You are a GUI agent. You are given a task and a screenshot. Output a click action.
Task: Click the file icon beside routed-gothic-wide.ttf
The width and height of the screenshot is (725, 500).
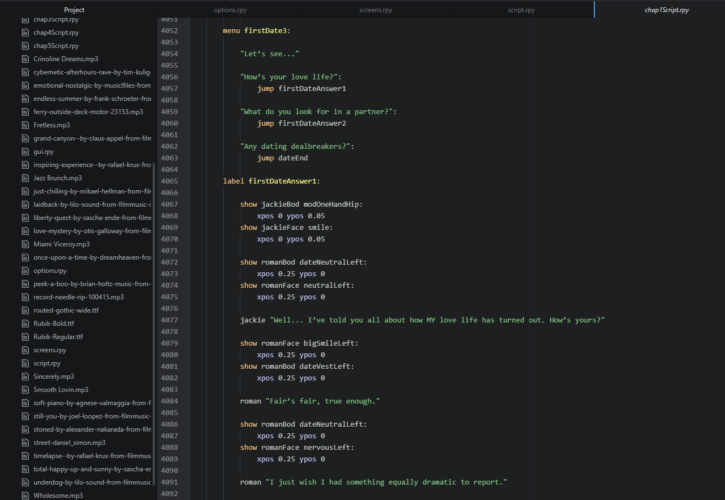coord(25,310)
